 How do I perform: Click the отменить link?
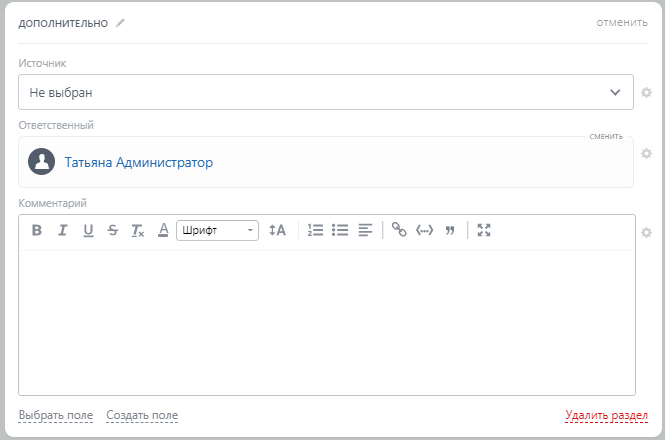coord(622,22)
